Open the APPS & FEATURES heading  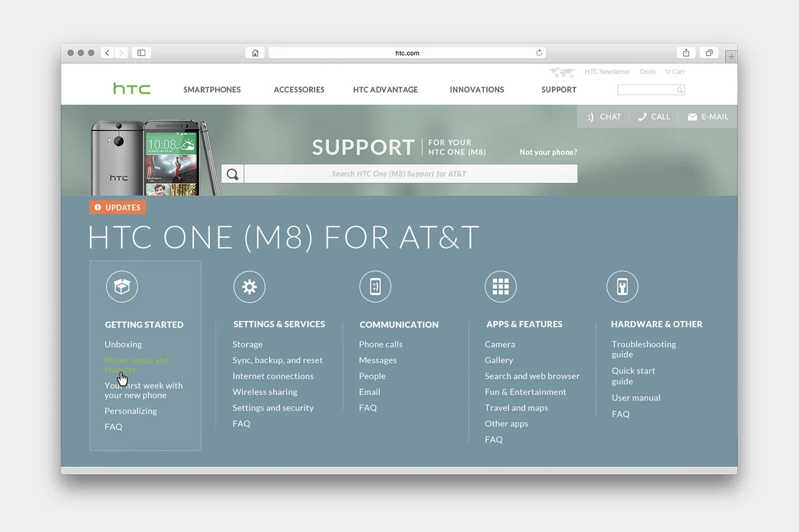524,324
